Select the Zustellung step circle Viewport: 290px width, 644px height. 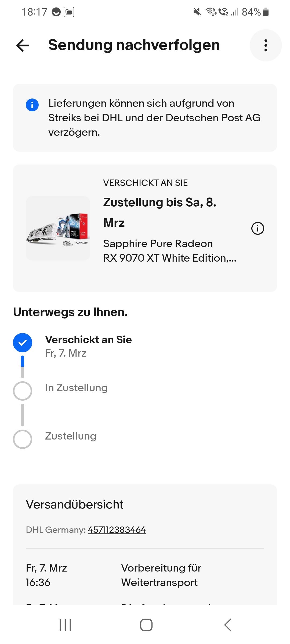[23, 439]
